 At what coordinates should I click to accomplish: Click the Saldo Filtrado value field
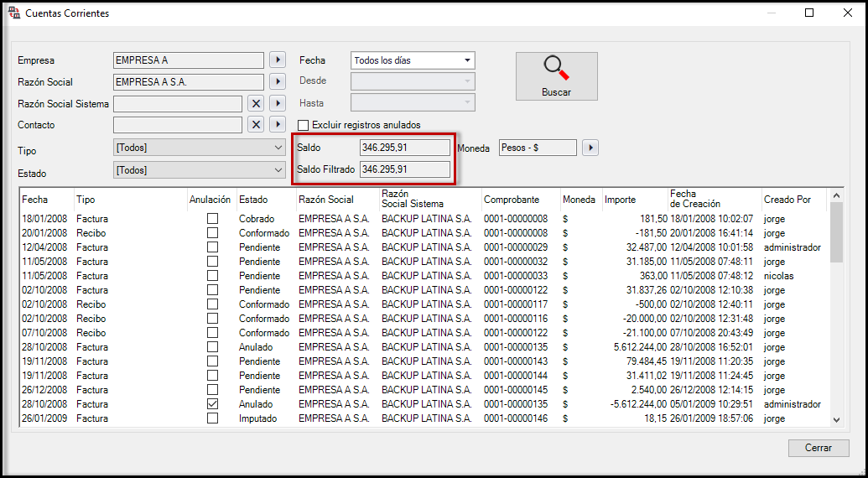(405, 169)
